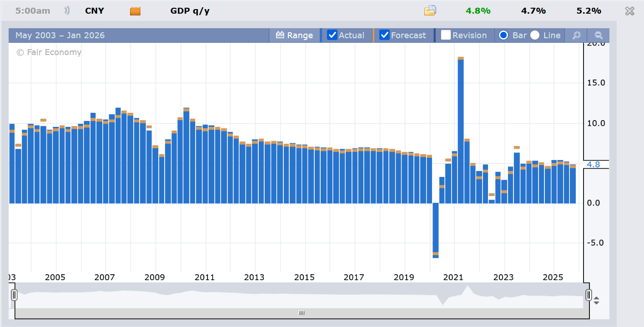644x327 pixels.
Task: Zoom out with the magnifier minus icon
Action: pyautogui.click(x=599, y=35)
